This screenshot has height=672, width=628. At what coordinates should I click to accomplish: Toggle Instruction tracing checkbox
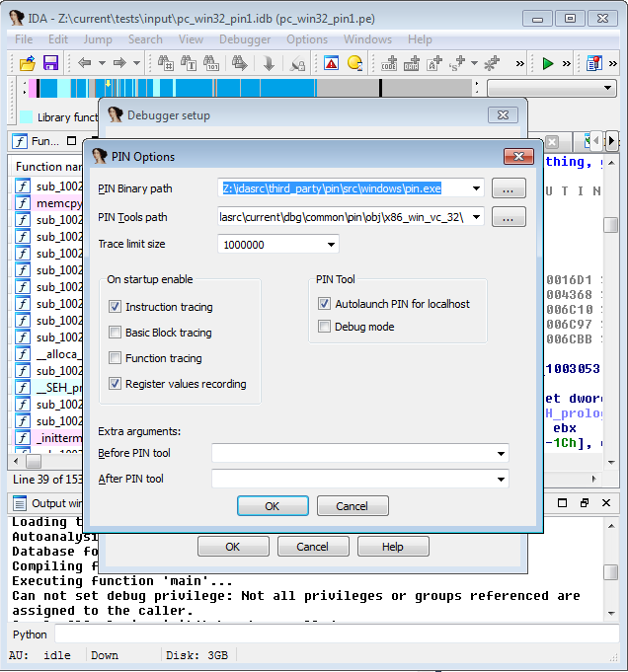[x=115, y=307]
